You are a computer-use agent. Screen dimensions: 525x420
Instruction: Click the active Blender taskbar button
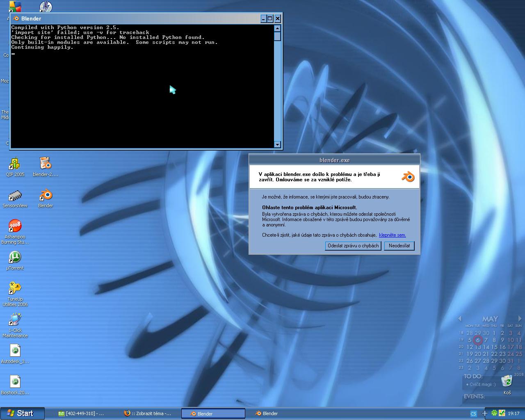[x=213, y=413]
